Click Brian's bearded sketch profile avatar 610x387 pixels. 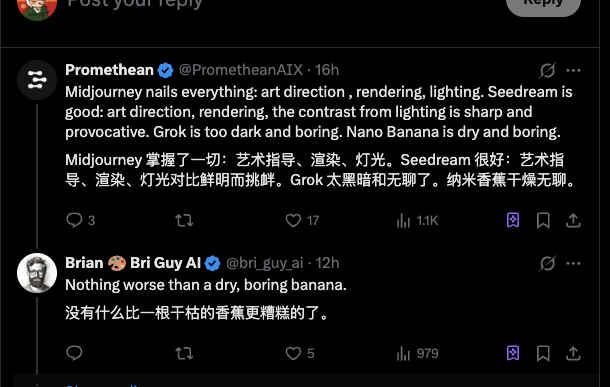pos(37,273)
